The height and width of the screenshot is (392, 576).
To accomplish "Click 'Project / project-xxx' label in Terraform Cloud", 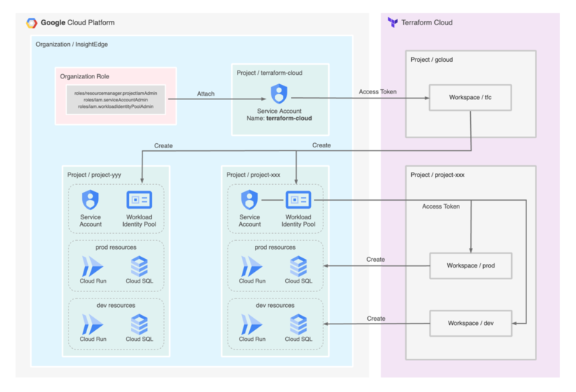I will pyautogui.click(x=438, y=175).
